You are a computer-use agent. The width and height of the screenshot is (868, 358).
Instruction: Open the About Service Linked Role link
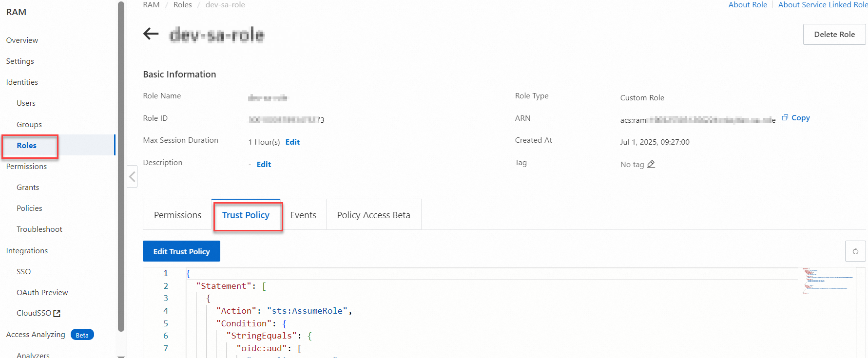pyautogui.click(x=823, y=5)
